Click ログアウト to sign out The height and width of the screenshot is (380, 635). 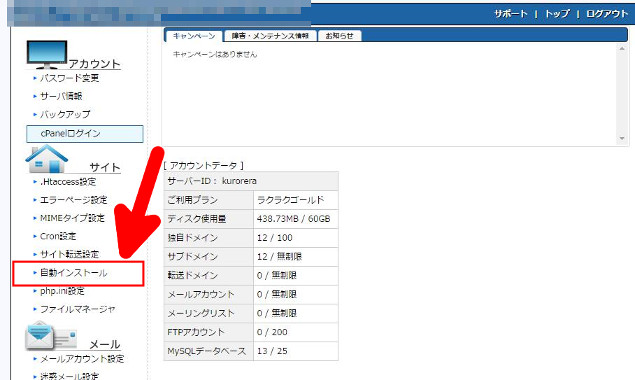[607, 14]
